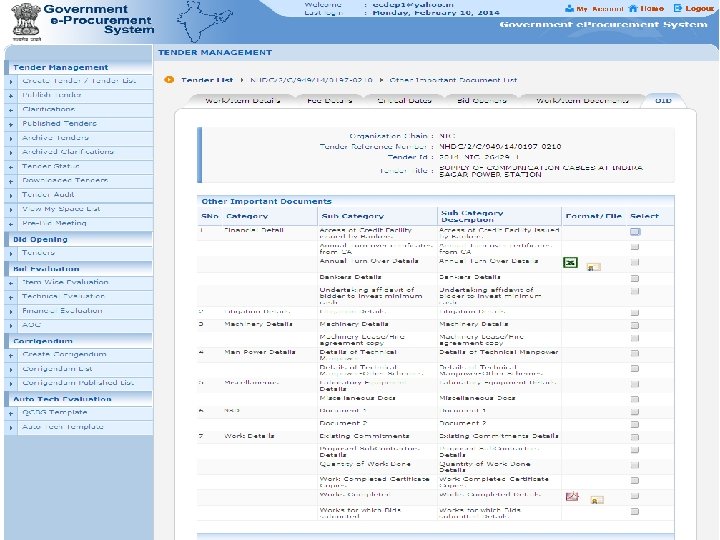Tick checkbox for Works for which Bids row
The width and height of the screenshot is (720, 540).
(635, 511)
